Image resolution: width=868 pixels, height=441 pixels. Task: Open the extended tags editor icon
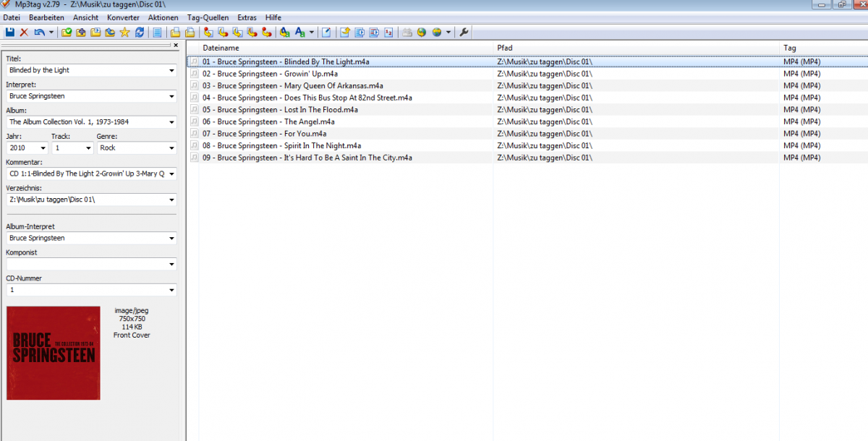pos(326,33)
